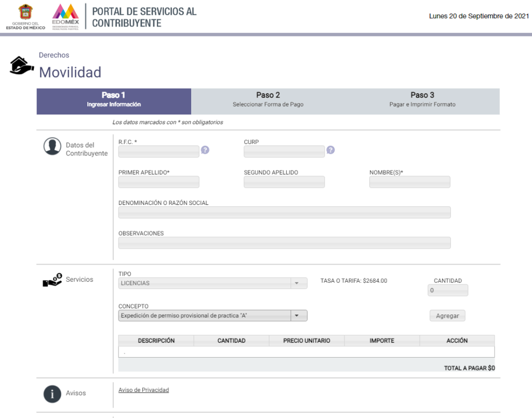Viewport: 532px width, 418px height.
Task: Open the Aviso de Privacidad link
Action: pos(143,390)
